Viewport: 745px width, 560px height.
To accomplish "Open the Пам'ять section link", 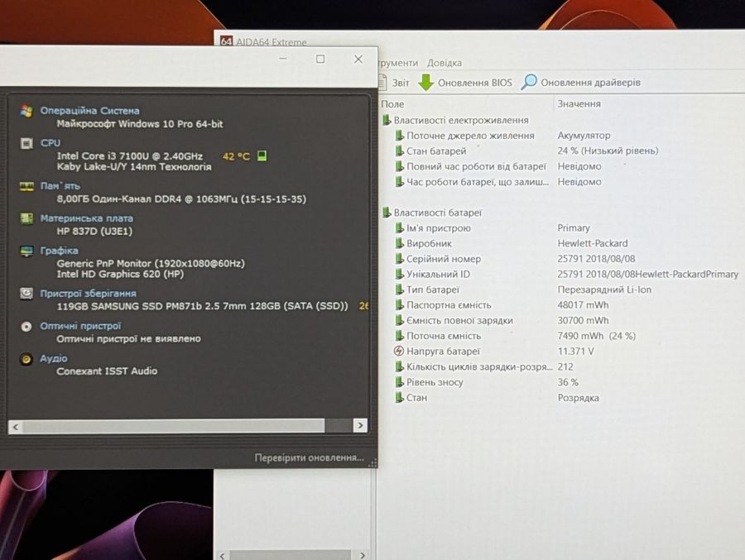I will point(60,186).
